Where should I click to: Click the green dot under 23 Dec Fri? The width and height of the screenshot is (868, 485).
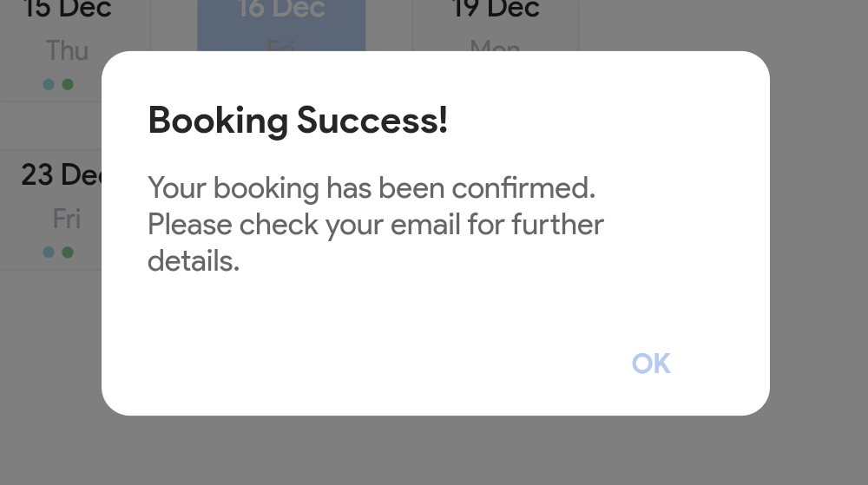click(68, 252)
